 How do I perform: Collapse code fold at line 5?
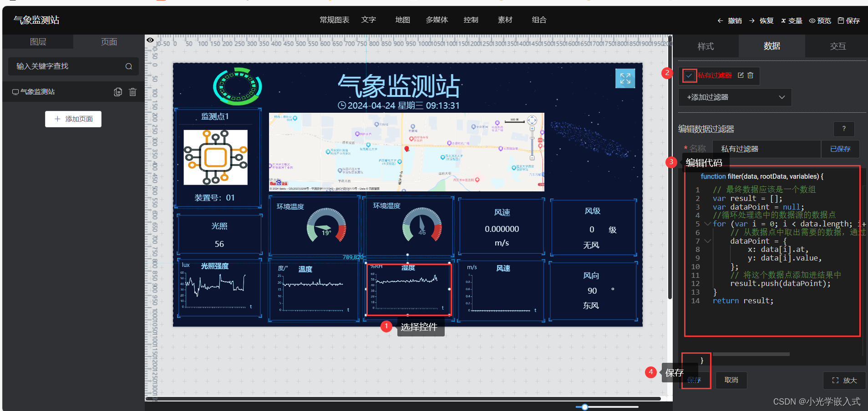707,224
